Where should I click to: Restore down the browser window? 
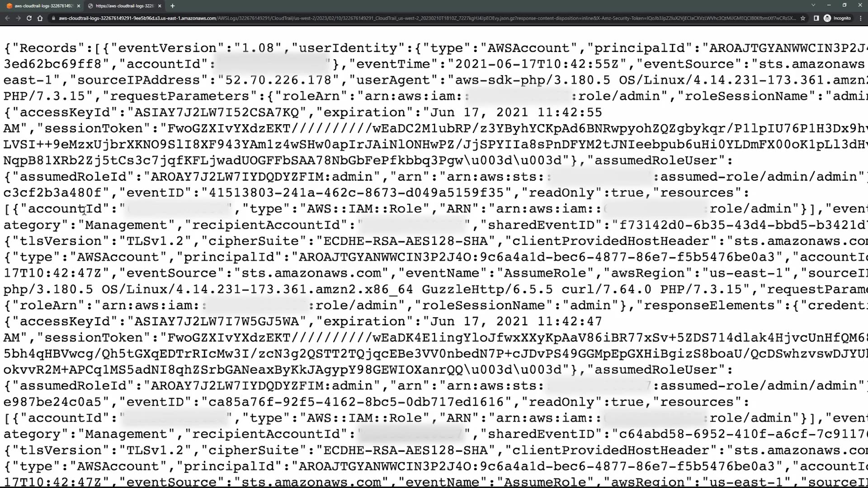click(x=844, y=5)
